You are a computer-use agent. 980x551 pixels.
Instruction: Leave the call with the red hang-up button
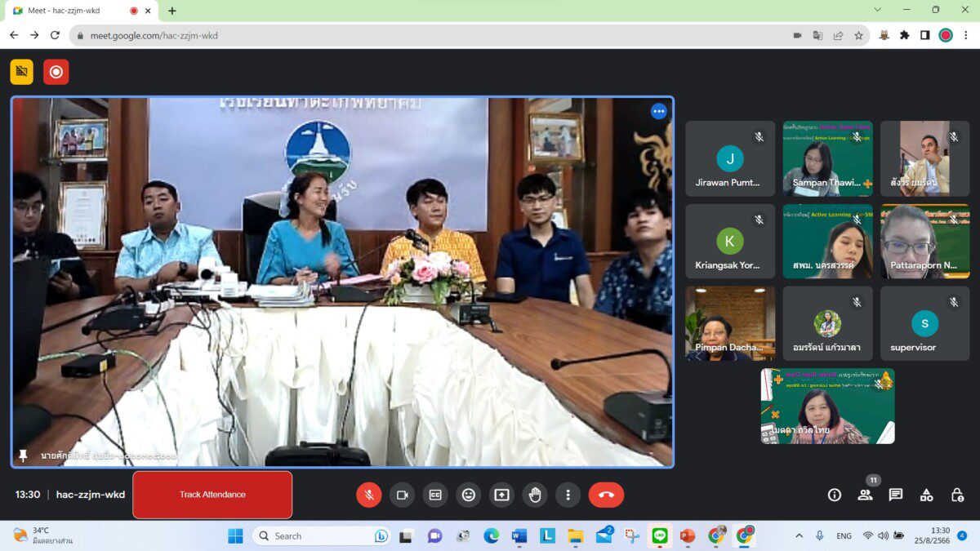(x=606, y=495)
